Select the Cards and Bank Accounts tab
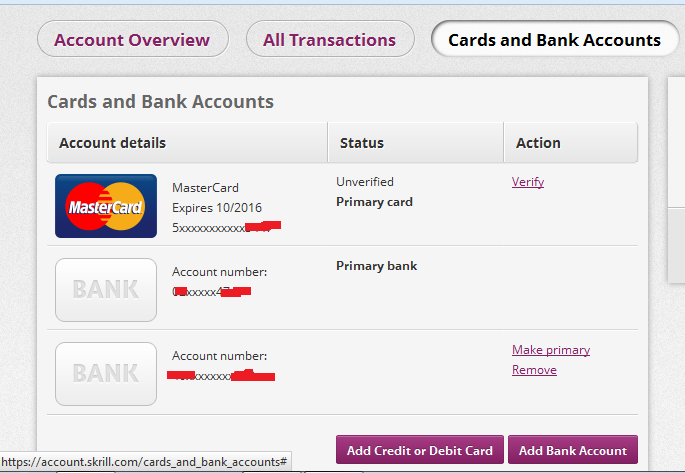Image resolution: width=685 pixels, height=473 pixels. click(555, 39)
